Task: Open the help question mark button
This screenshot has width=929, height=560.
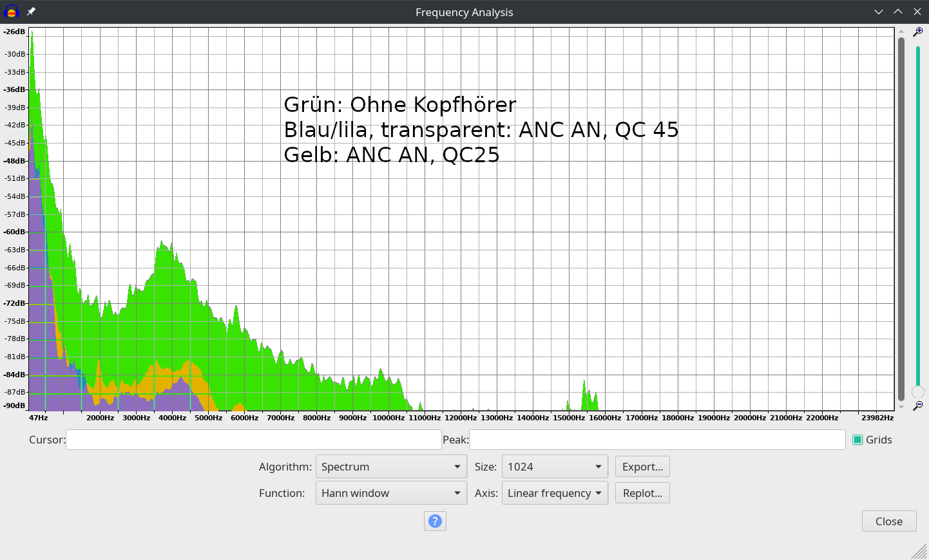Action: (x=435, y=521)
